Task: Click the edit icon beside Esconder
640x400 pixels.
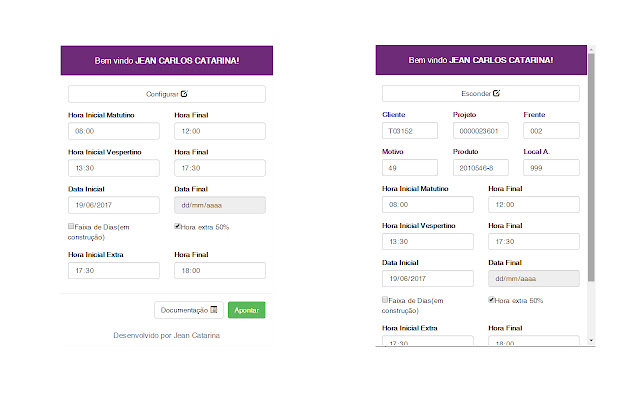Action: (497, 93)
